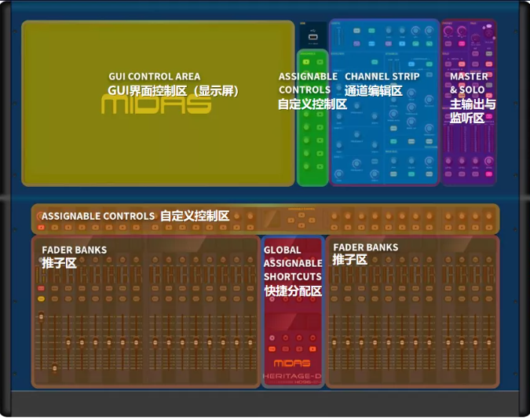Viewport: 530px width, 420px height.
Task: Toggle the red lit button in left fader bank
Action: (41, 289)
